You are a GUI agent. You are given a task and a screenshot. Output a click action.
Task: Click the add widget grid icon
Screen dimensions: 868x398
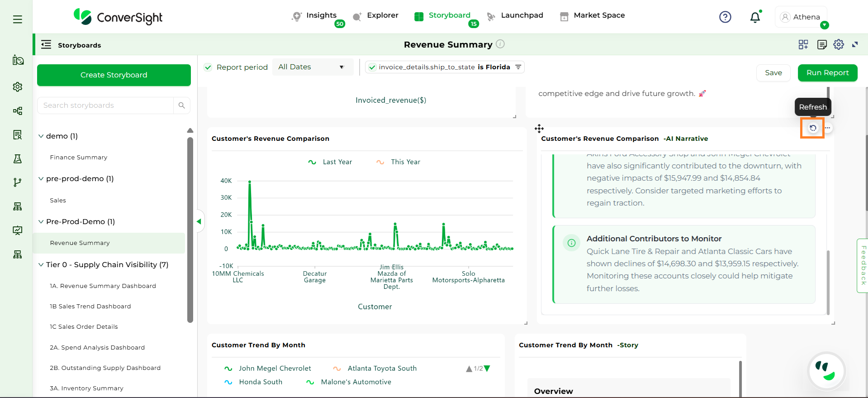pyautogui.click(x=803, y=44)
